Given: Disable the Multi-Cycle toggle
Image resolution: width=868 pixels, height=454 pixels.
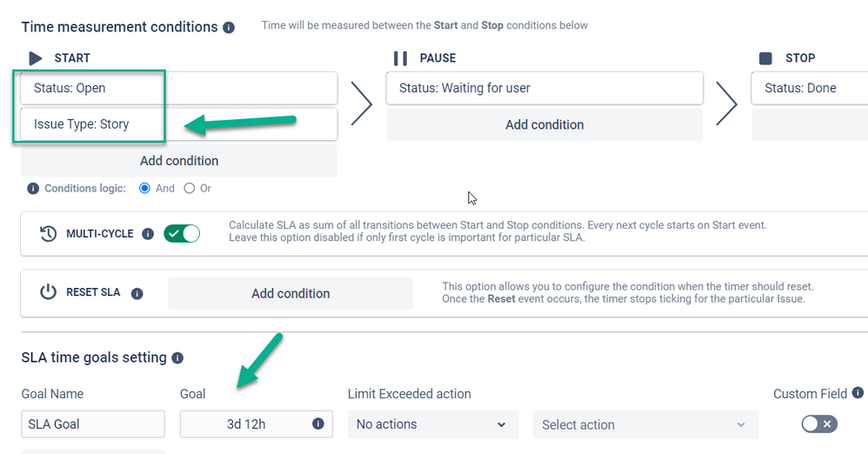Looking at the screenshot, I should point(182,234).
